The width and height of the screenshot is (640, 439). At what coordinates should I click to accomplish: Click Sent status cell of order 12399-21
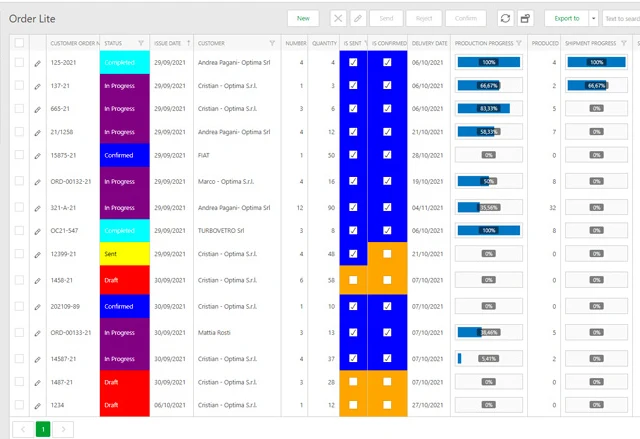click(124, 254)
